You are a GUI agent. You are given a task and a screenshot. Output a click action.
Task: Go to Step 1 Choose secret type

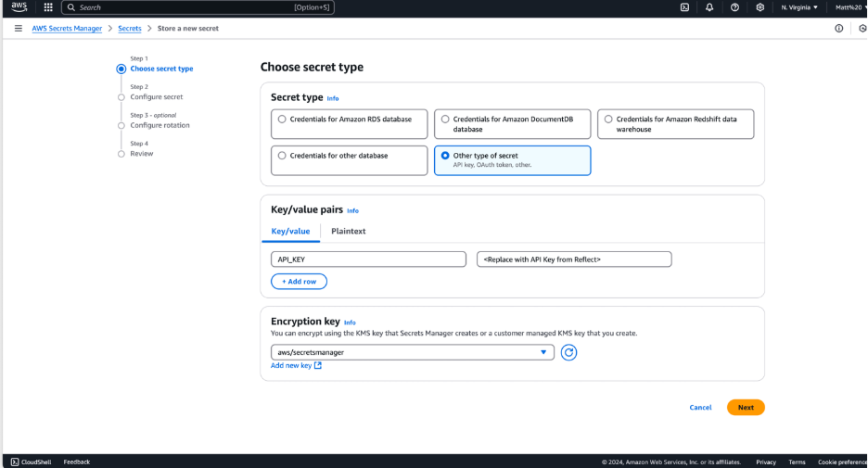coord(161,69)
